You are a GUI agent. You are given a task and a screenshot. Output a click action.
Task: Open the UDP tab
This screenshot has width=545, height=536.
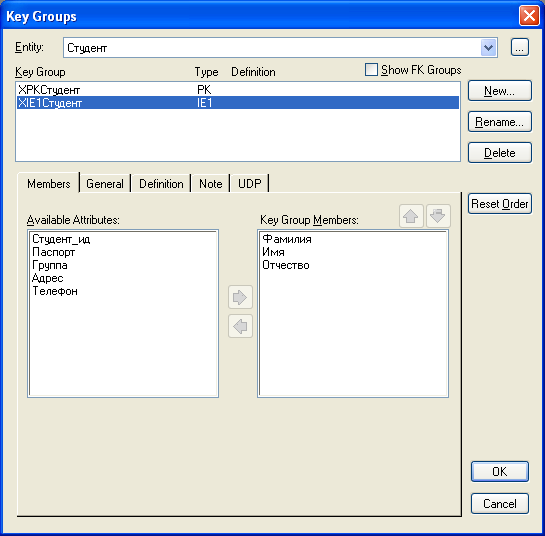click(250, 184)
